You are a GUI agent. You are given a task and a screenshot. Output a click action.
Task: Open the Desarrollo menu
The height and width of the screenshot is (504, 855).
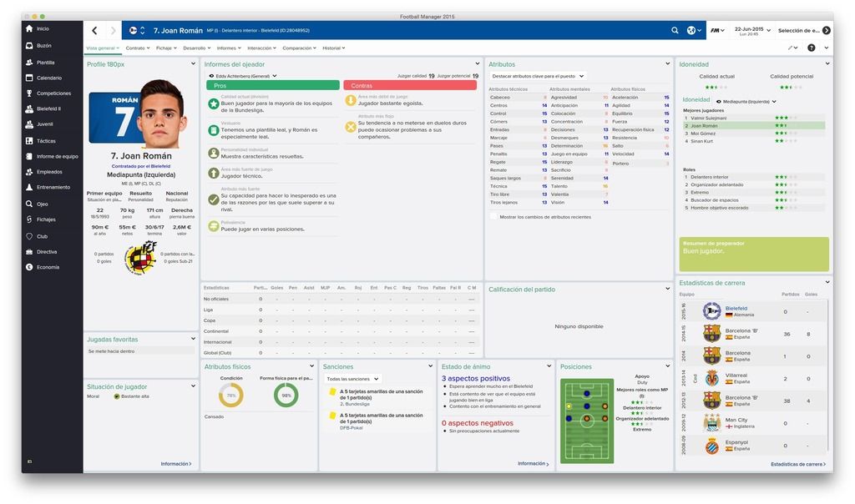[x=197, y=48]
